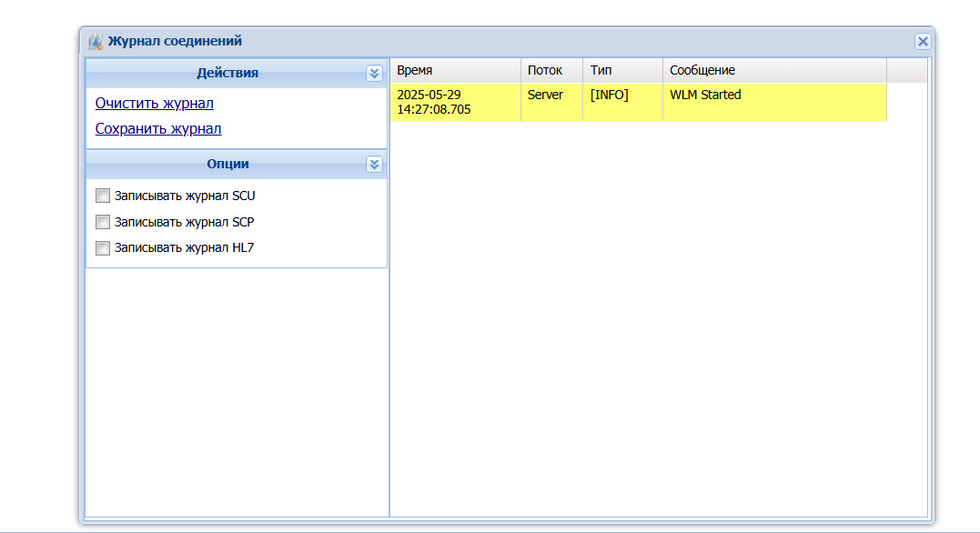
Task: Click the Server thread cell
Action: 551,102
